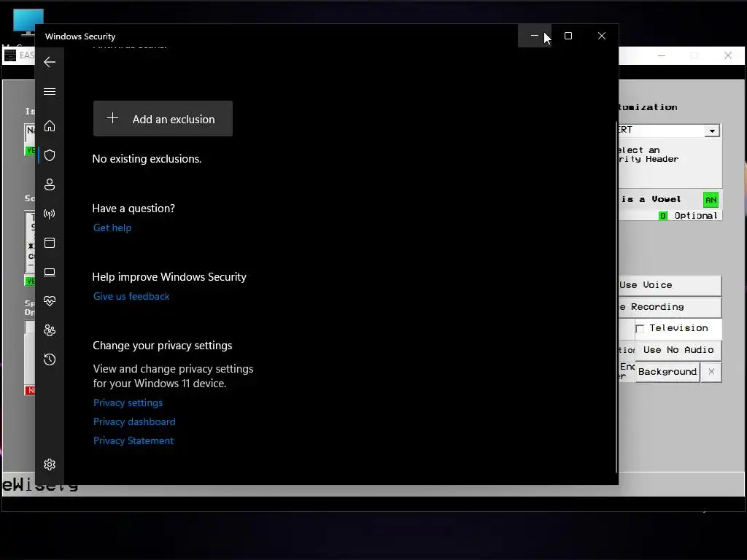Close the background EAS application window
The height and width of the screenshot is (560, 747).
pos(728,55)
